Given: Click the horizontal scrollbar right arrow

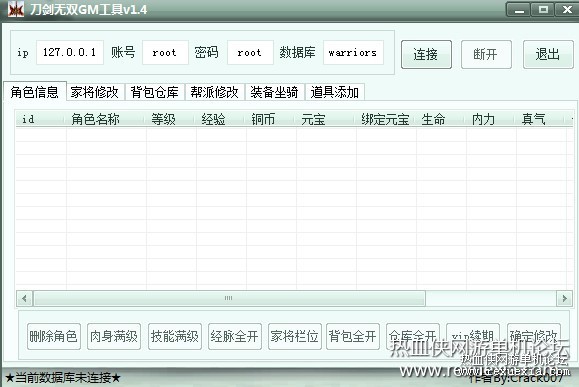Looking at the screenshot, I should (564, 298).
